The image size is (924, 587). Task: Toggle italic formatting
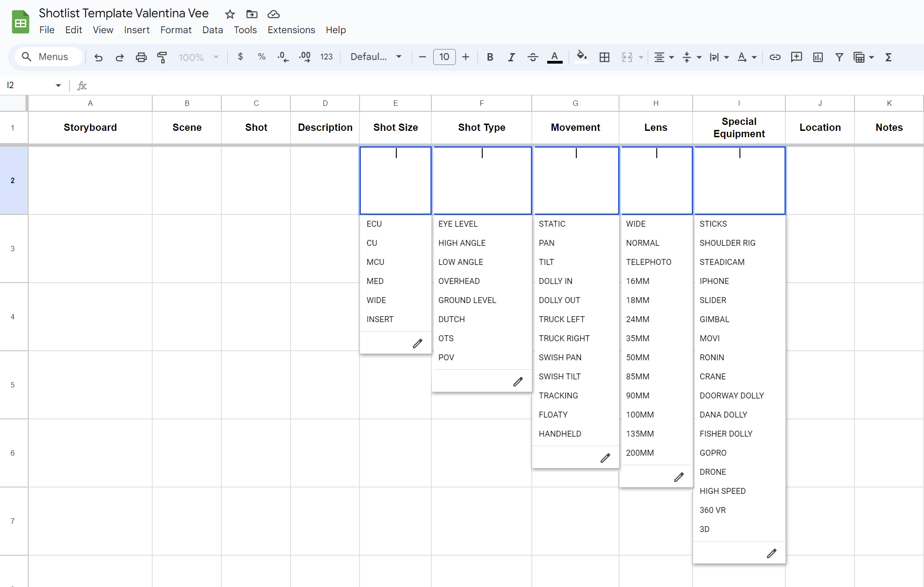(511, 57)
